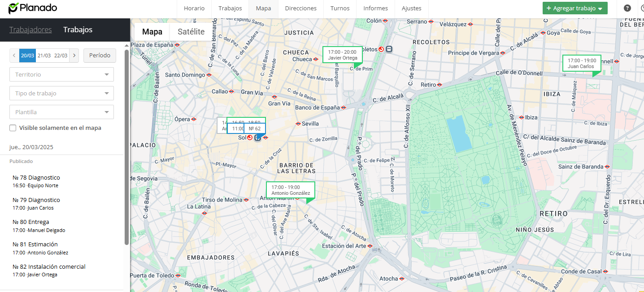This screenshot has width=644, height=292.
Task: Click the Antonio González job marker
Action: point(290,190)
